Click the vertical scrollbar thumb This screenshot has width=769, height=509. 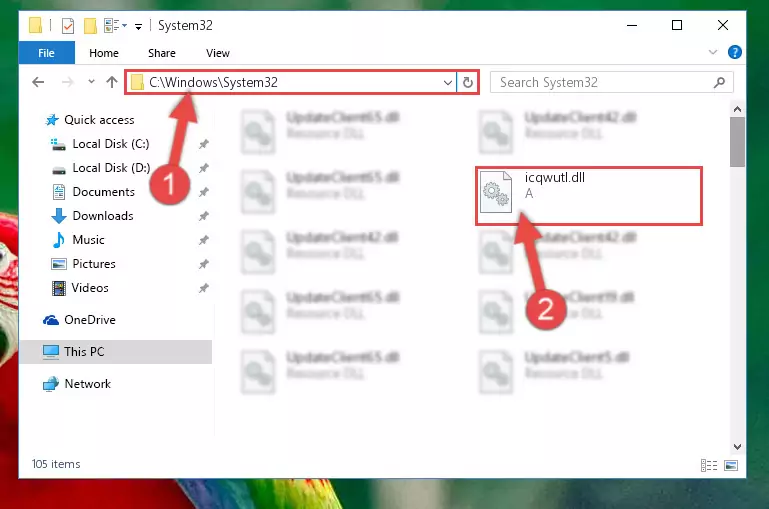click(x=737, y=142)
